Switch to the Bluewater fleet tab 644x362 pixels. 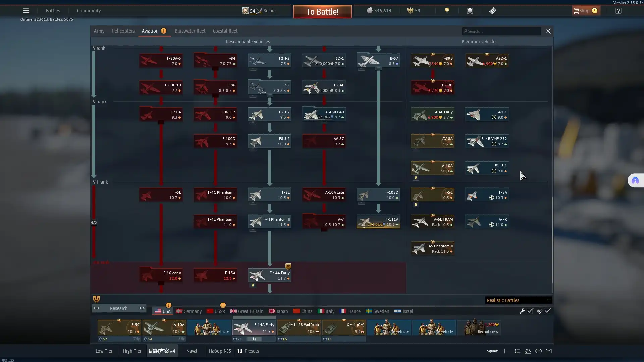(x=190, y=31)
